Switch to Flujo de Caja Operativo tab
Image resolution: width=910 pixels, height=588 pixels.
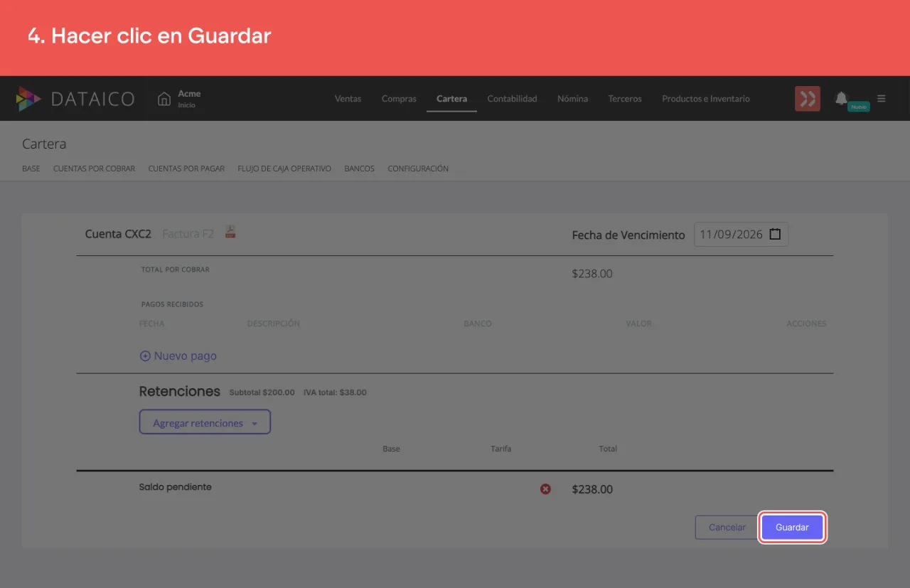tap(284, 169)
